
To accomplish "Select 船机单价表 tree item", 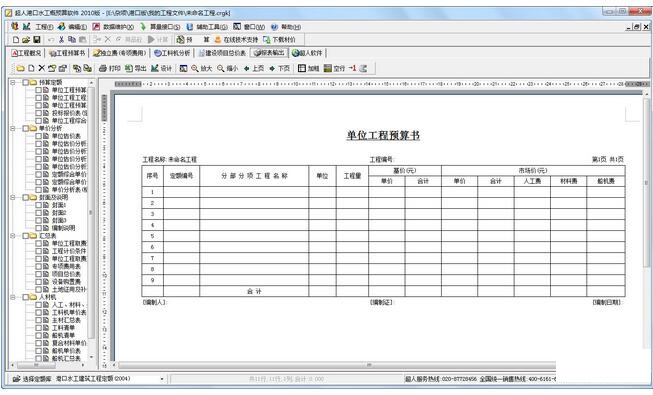I will pos(66,351).
